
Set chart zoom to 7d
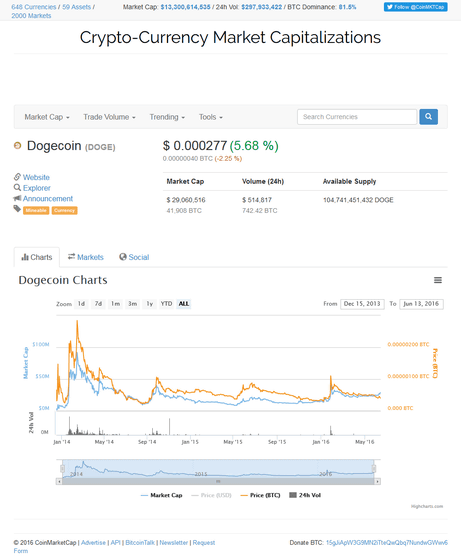tap(98, 304)
